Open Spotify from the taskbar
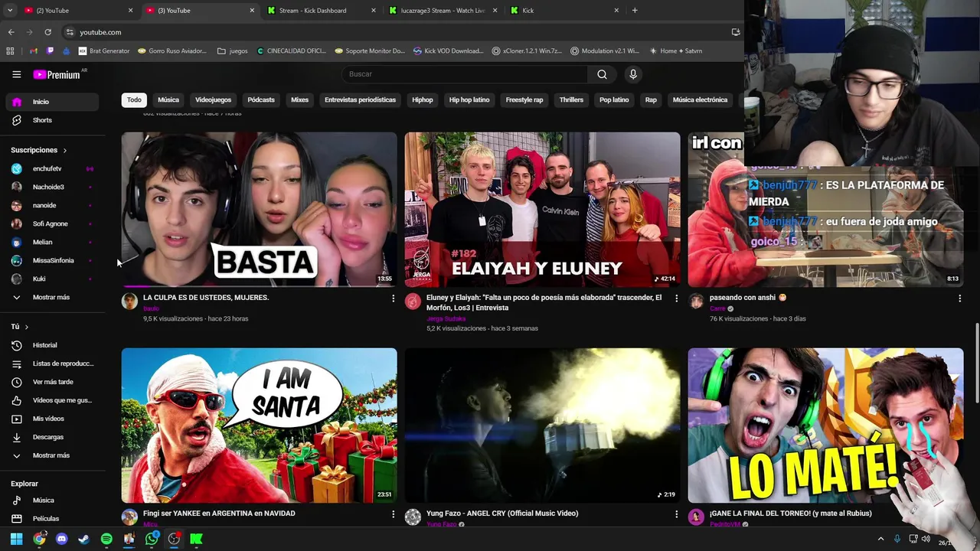The image size is (980, 551). point(106,539)
